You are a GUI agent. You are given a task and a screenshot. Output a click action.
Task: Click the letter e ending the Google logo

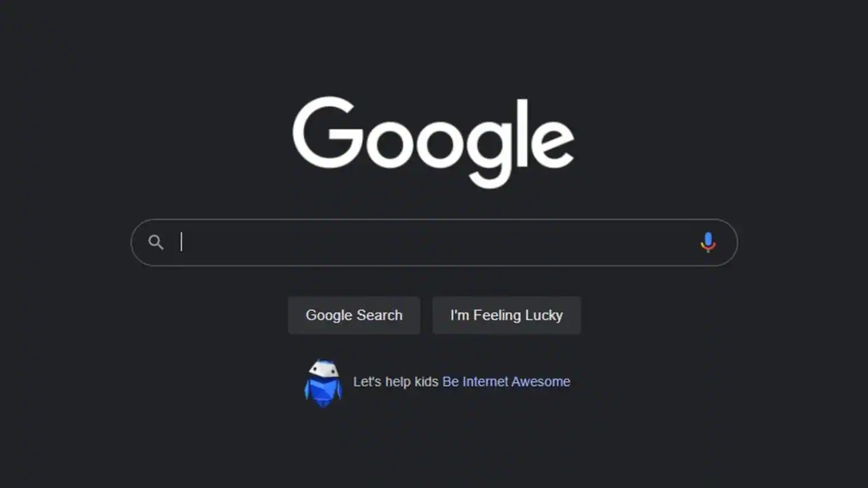point(552,143)
